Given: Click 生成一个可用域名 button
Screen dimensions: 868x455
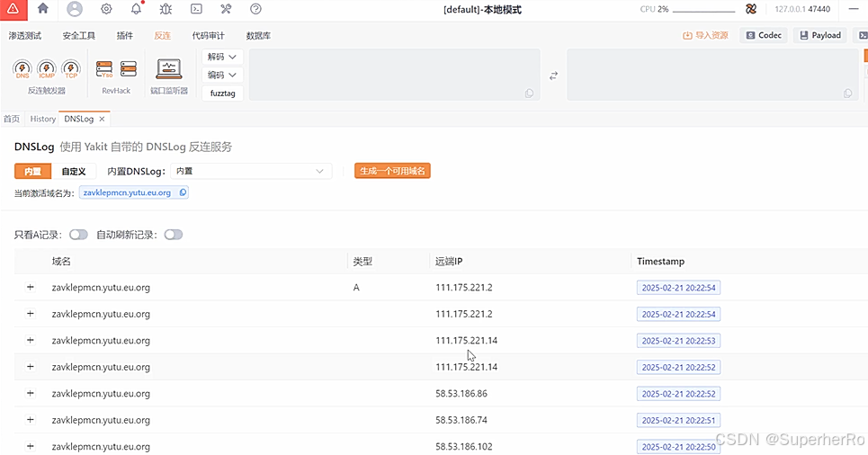Looking at the screenshot, I should pos(392,171).
